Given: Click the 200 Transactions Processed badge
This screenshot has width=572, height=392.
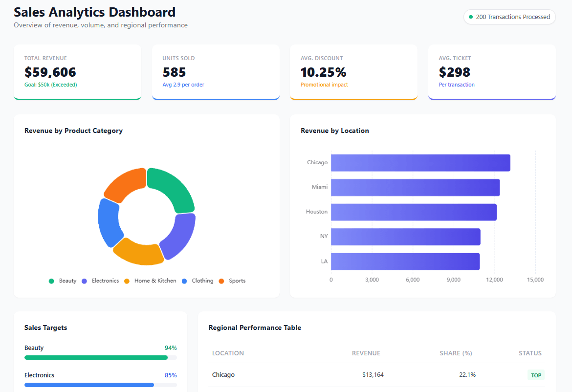Looking at the screenshot, I should click(x=509, y=17).
